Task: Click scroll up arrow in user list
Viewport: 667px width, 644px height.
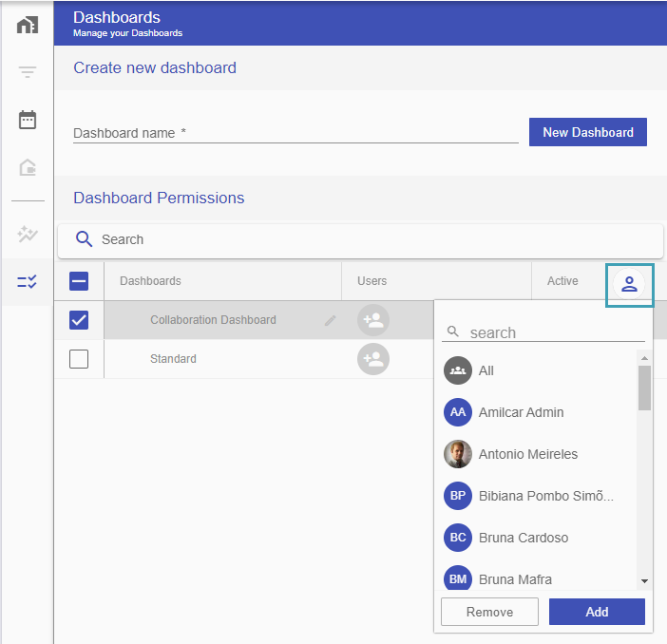Action: 644,358
